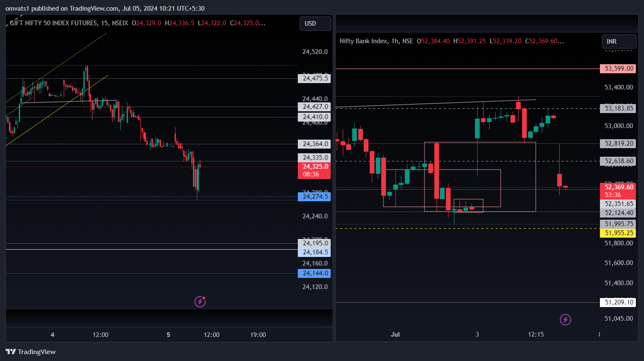Click the 53,400.00 price scale value
This screenshot has width=644, height=361.
(x=619, y=87)
